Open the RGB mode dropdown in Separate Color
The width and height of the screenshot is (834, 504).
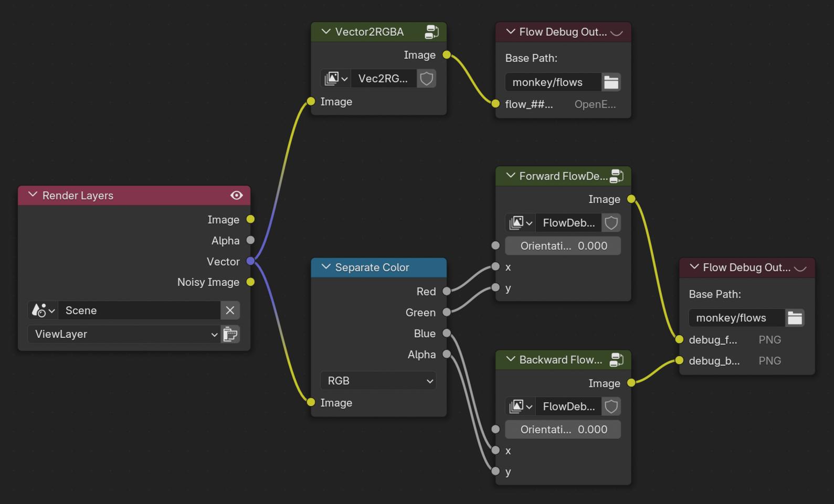[x=379, y=381]
